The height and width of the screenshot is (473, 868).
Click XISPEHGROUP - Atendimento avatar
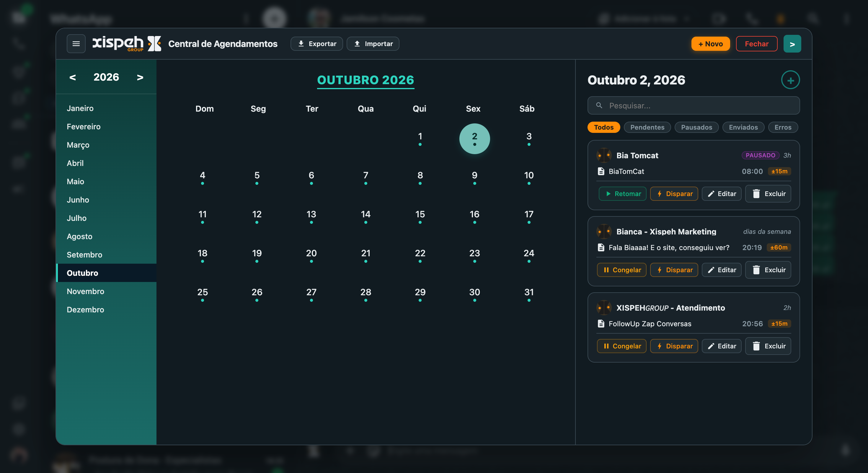[604, 308]
